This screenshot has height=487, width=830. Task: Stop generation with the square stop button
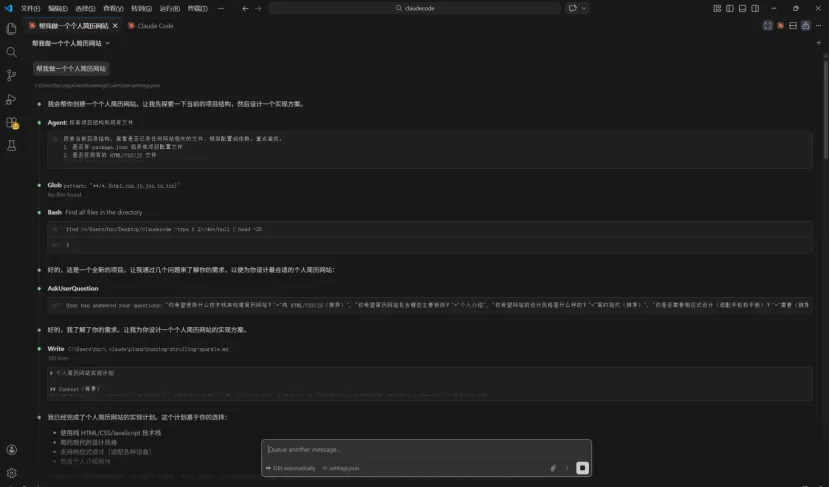[x=582, y=468]
